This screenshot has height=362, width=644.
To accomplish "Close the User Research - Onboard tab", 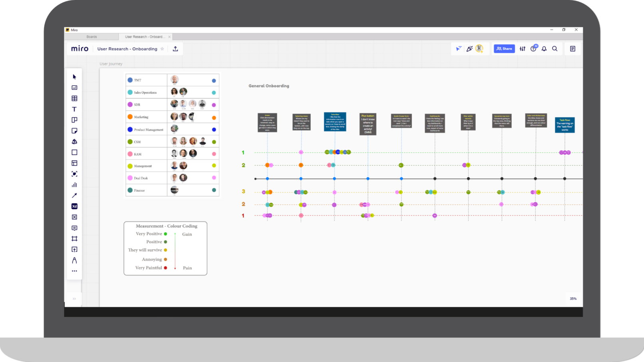I will (169, 37).
